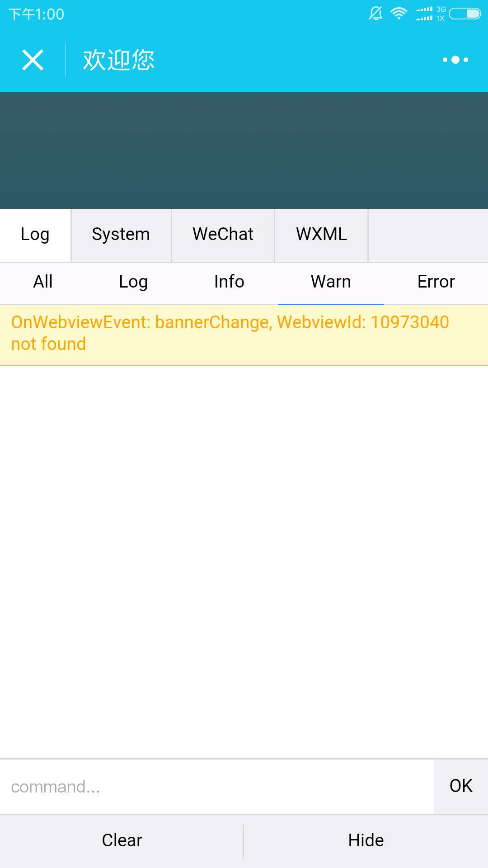The width and height of the screenshot is (488, 868).
Task: Close the mini program with X icon
Action: (33, 60)
